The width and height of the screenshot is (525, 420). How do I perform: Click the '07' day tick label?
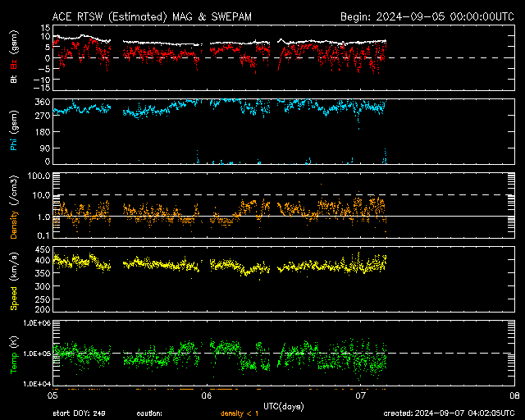pyautogui.click(x=360, y=395)
